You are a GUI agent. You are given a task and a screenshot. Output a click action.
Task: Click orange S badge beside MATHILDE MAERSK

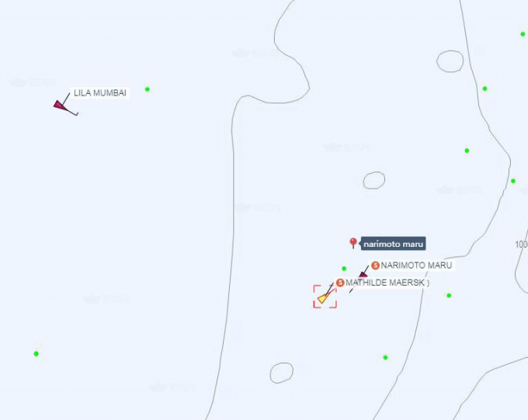(x=340, y=283)
